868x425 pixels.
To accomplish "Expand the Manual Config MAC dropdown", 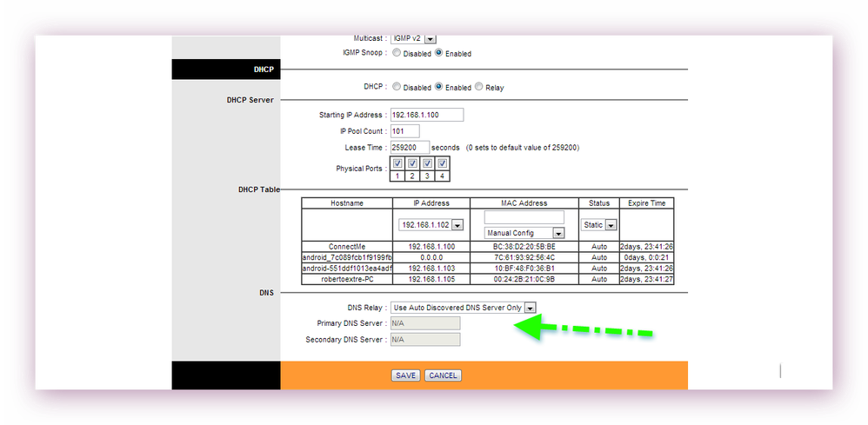I will coord(557,233).
